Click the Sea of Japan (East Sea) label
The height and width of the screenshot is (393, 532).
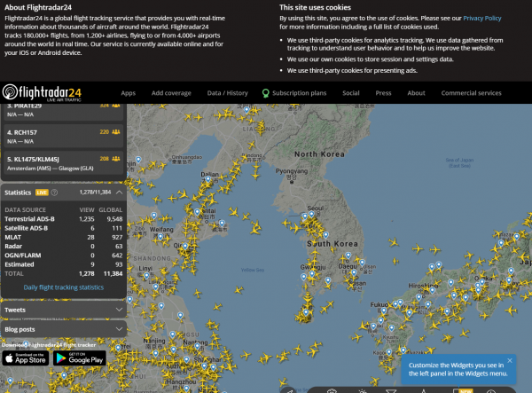pyautogui.click(x=459, y=162)
